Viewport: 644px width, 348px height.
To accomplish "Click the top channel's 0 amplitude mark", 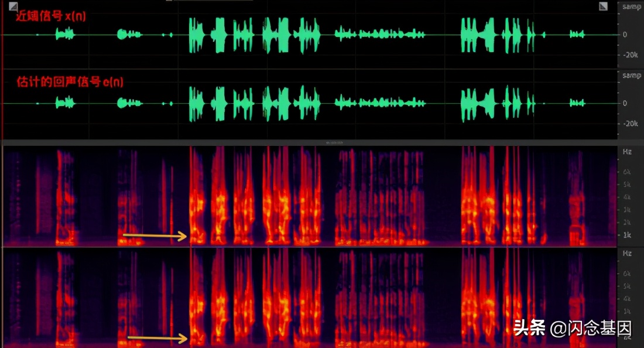I will 625,35.
